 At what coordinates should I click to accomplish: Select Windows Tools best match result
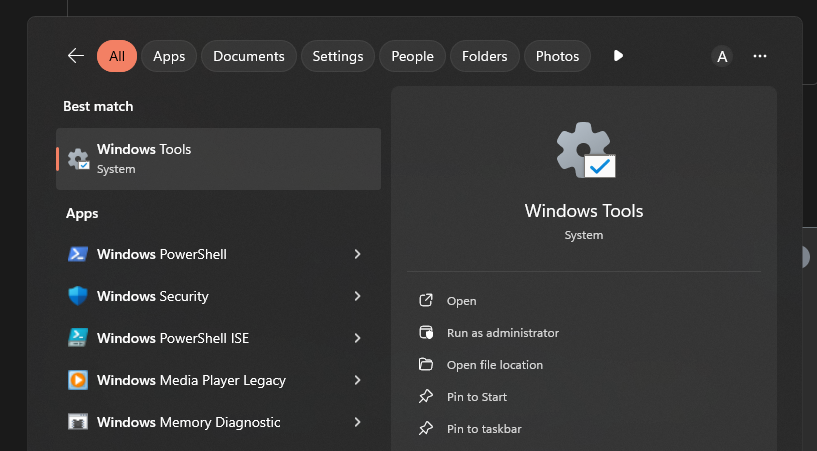tap(218, 159)
